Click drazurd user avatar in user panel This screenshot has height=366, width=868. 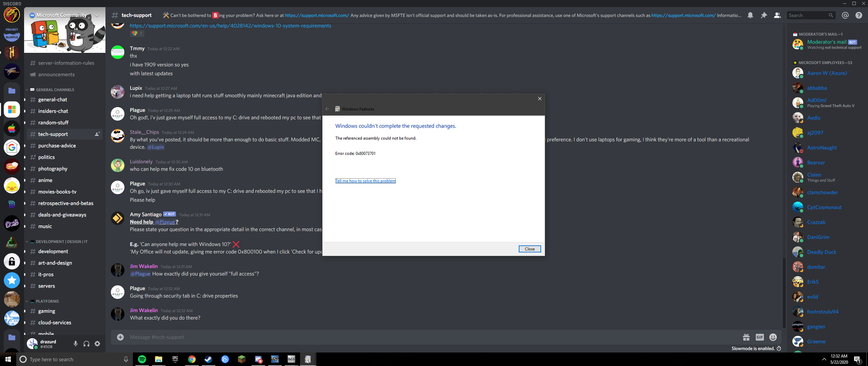coord(32,343)
